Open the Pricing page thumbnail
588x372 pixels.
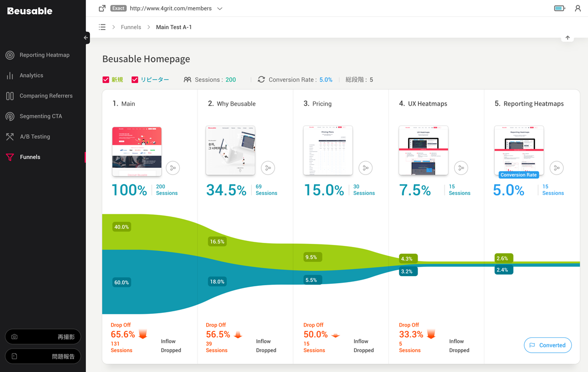(x=328, y=151)
